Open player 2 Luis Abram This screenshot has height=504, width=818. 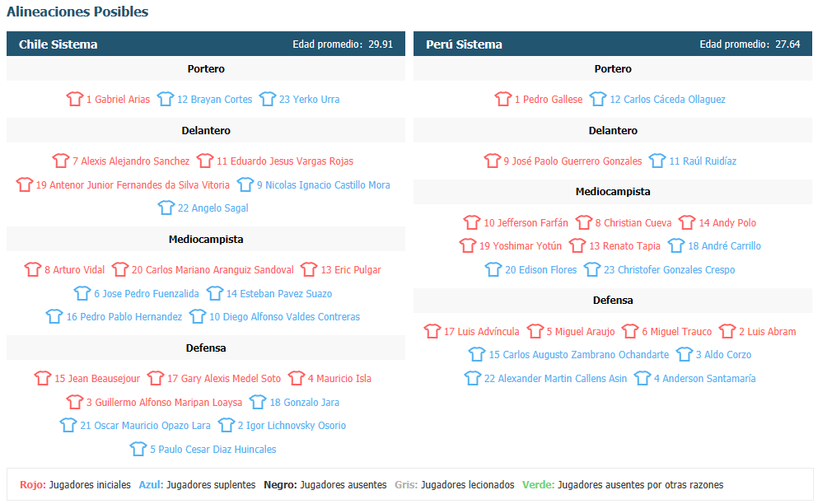click(x=768, y=331)
